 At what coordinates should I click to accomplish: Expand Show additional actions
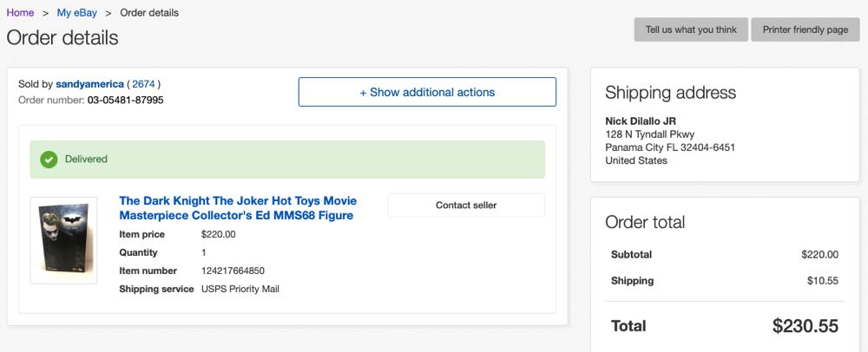point(427,92)
